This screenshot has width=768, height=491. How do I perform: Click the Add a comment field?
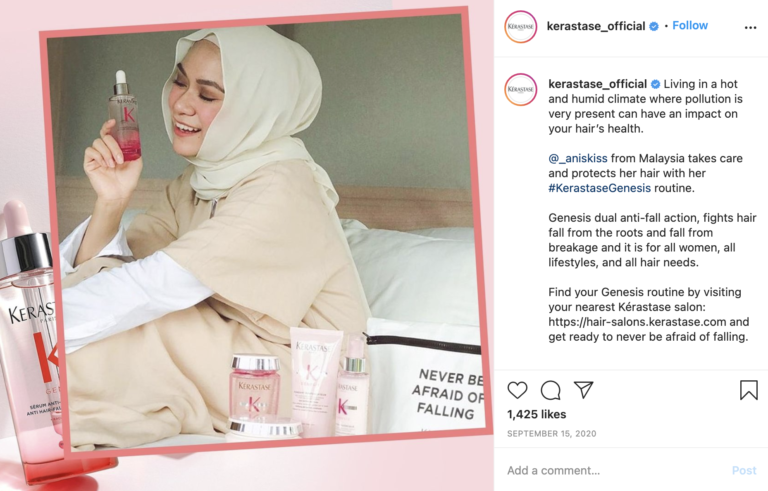(x=615, y=470)
